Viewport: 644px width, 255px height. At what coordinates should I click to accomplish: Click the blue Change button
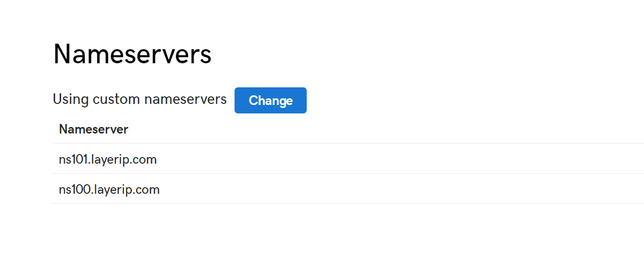pos(271,100)
